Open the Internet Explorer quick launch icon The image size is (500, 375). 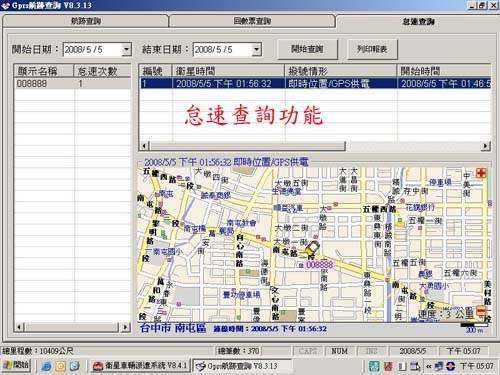(x=46, y=366)
